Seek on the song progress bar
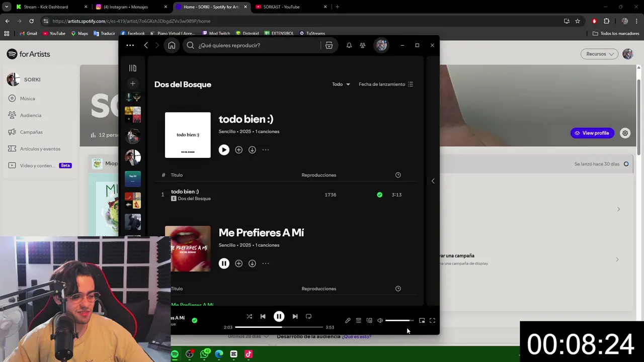The image size is (644, 362). tap(279, 327)
